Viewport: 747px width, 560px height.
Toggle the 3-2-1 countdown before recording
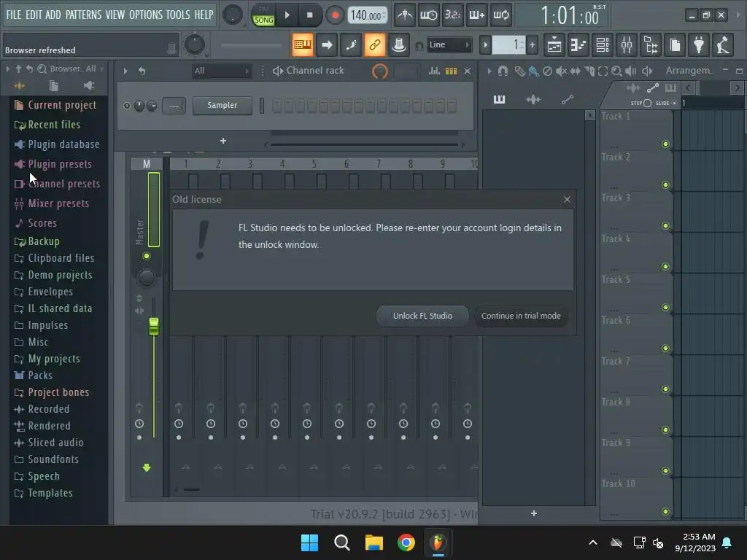point(452,15)
